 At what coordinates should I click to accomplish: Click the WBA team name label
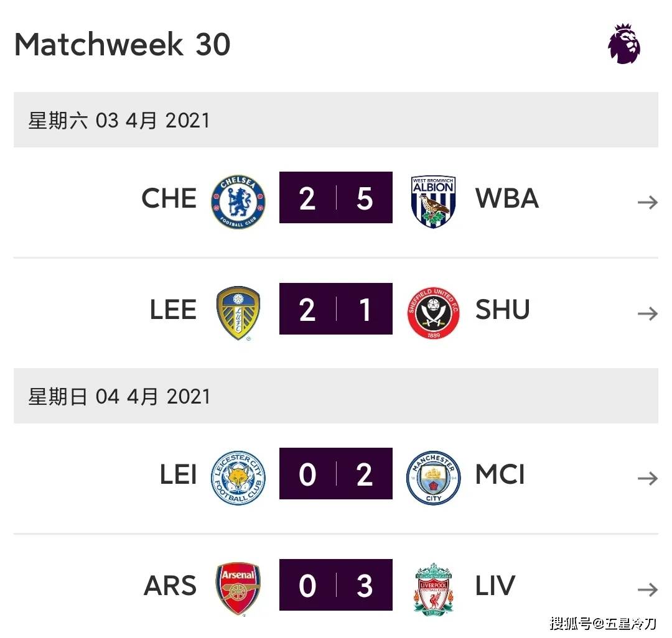(x=507, y=198)
